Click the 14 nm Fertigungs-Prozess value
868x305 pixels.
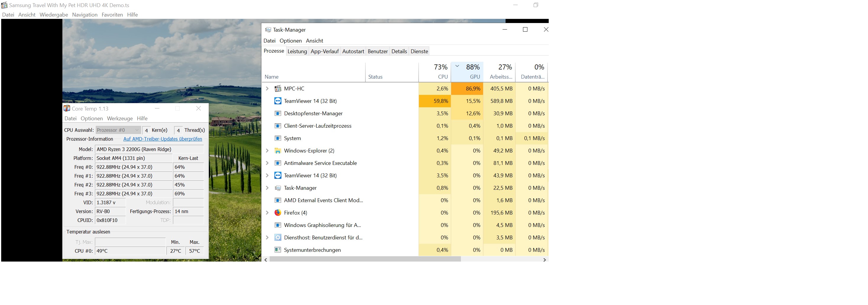click(x=188, y=212)
